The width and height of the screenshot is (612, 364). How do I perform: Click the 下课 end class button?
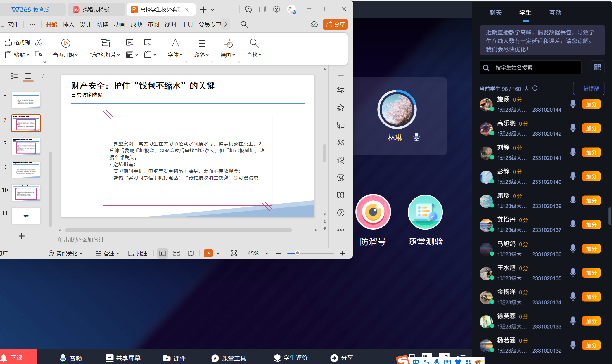pos(16,358)
